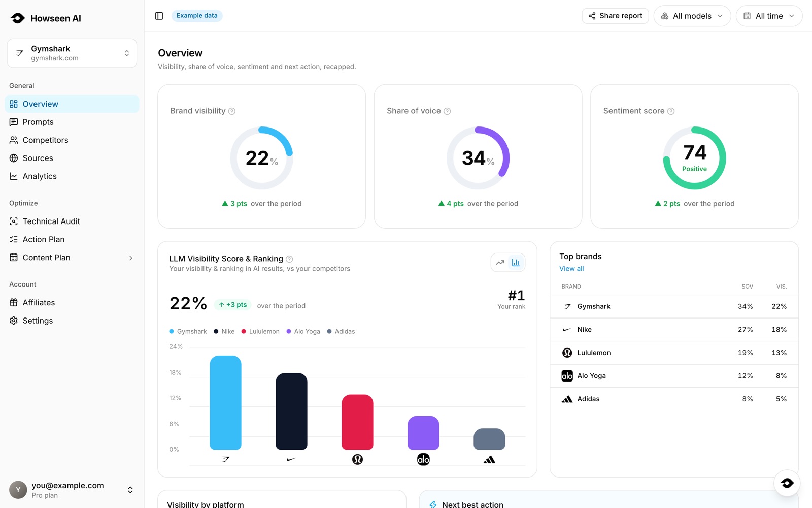Open Brand visibility help icon
The width and height of the screenshot is (812, 508).
click(231, 111)
